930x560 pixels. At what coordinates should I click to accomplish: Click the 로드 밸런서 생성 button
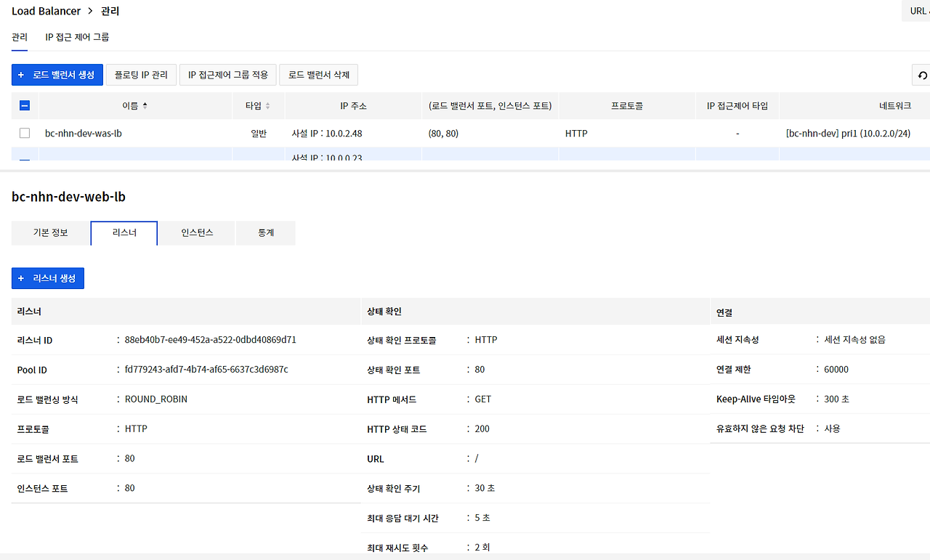[x=57, y=75]
